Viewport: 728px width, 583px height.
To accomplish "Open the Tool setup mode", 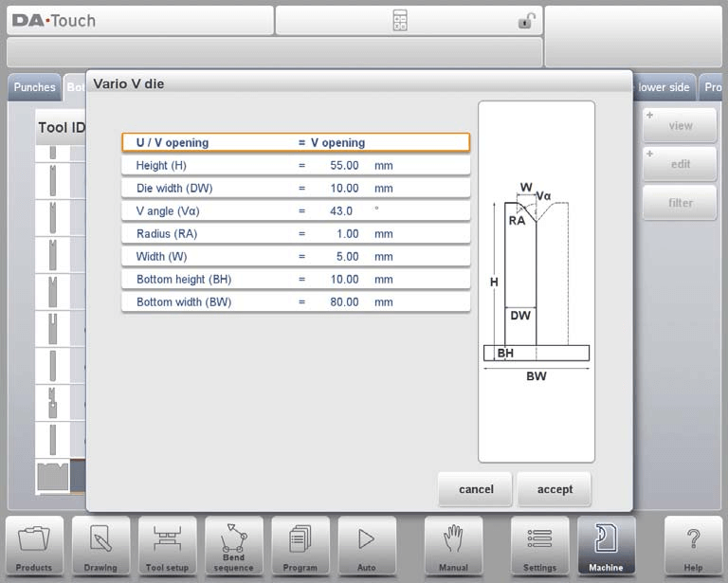I will pos(167,546).
